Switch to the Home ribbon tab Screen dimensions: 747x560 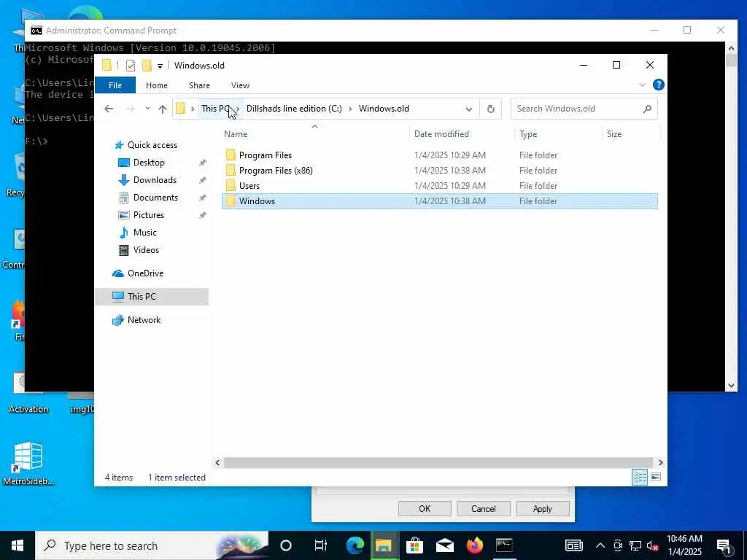157,85
